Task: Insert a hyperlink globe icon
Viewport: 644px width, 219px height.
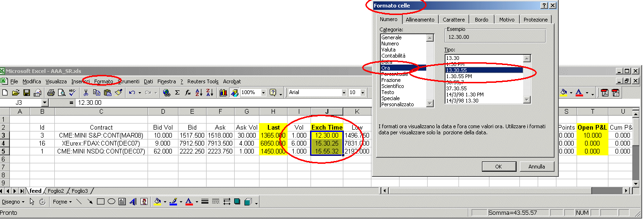Action: [x=166, y=93]
